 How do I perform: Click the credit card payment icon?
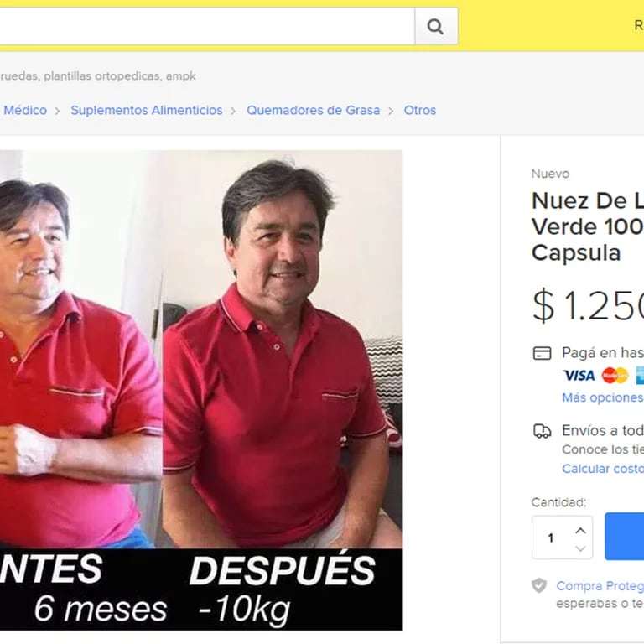542,353
